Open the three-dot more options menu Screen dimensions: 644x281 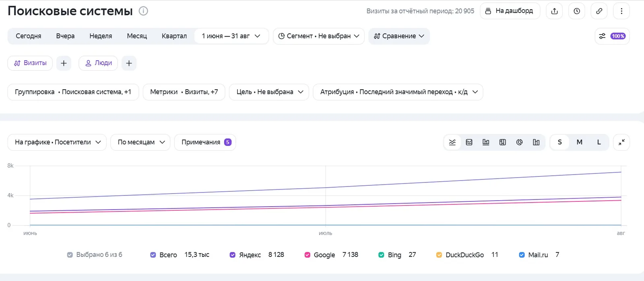[621, 11]
